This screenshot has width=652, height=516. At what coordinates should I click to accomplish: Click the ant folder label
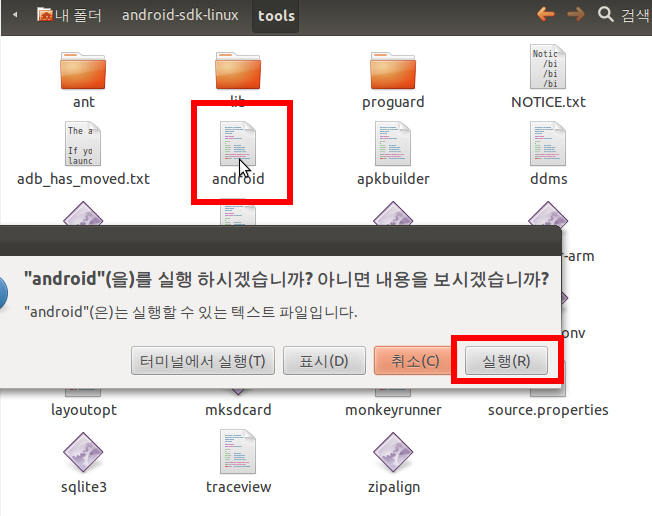(84, 102)
